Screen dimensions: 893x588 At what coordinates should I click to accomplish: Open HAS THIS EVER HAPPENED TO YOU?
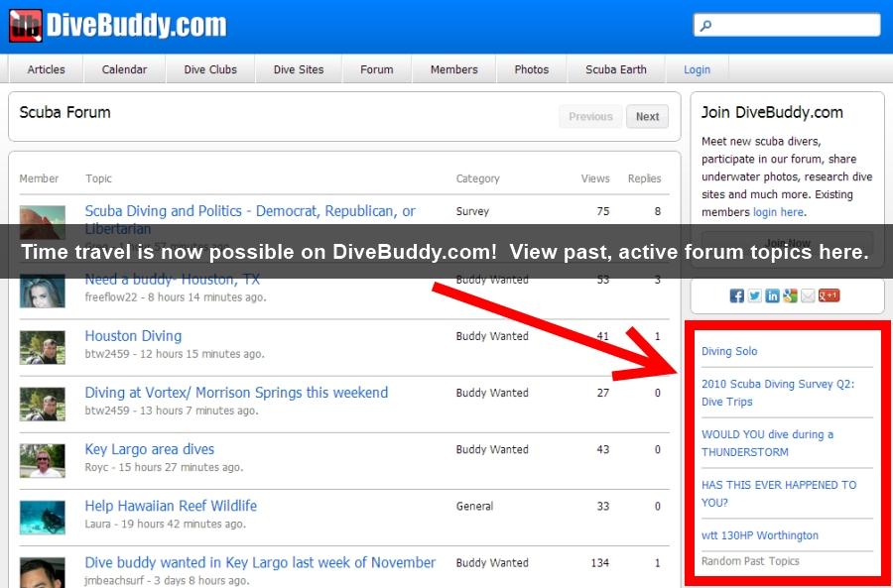(x=779, y=494)
